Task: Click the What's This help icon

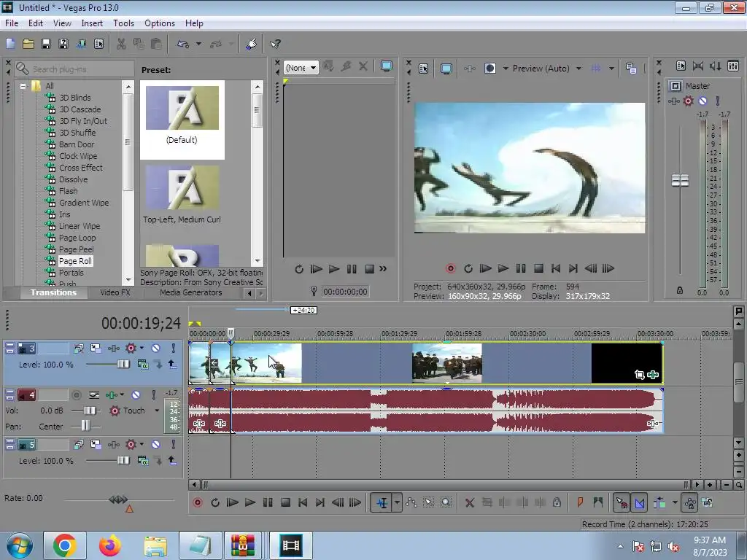Action: (275, 44)
